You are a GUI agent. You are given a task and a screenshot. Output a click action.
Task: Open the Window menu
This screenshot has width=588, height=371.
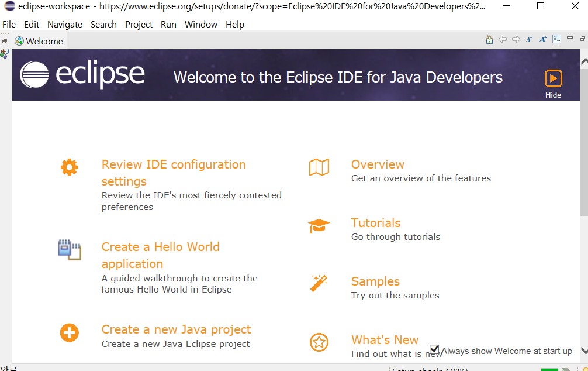coord(201,25)
